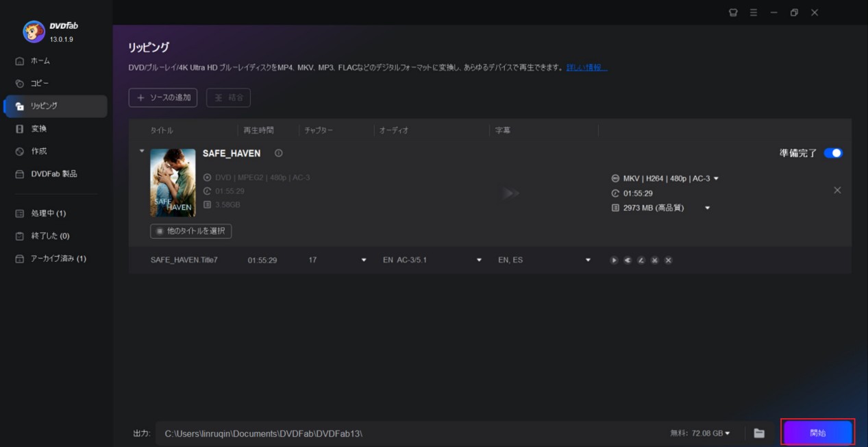This screenshot has height=447, width=868.
Task: Delete Title7 using the round X icon
Action: pyautogui.click(x=669, y=261)
